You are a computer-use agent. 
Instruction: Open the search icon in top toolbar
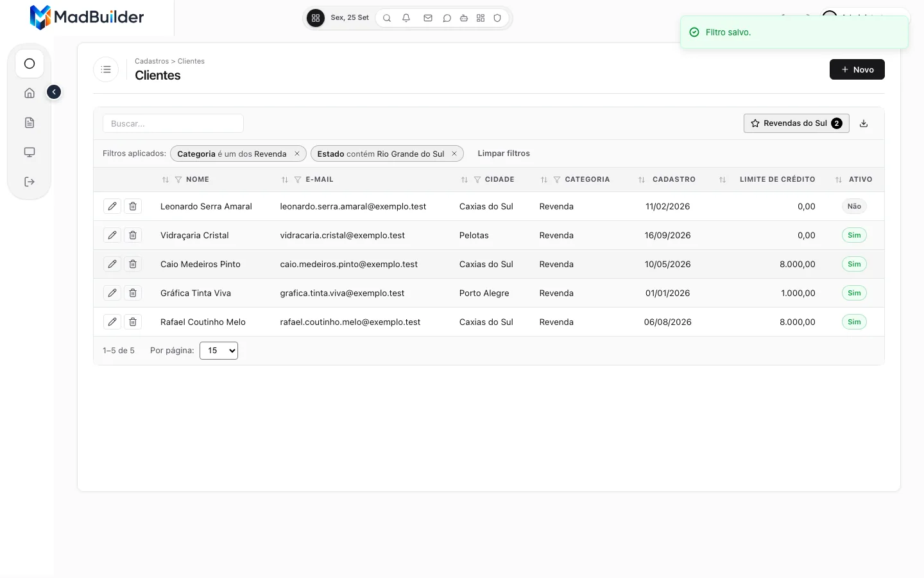click(x=387, y=18)
